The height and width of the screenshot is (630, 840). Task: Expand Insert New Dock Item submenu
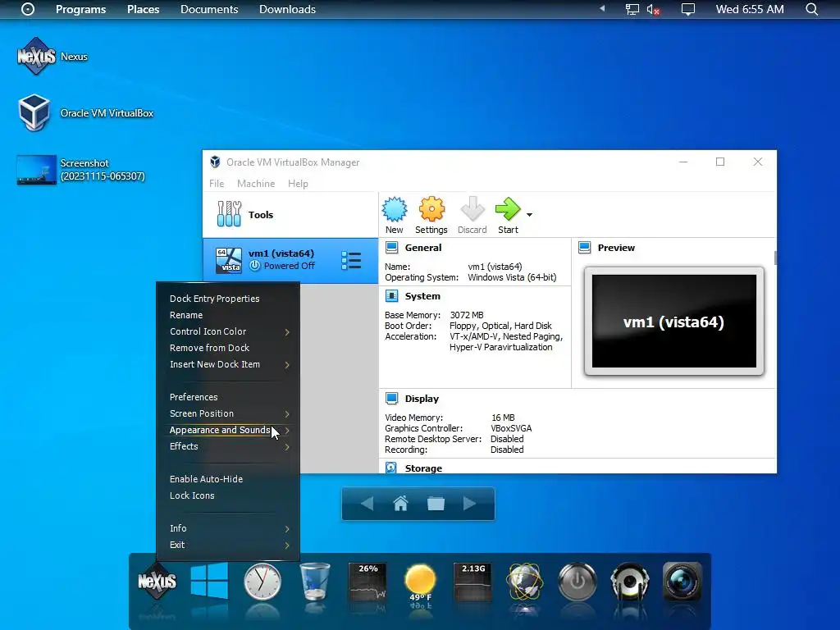click(228, 364)
